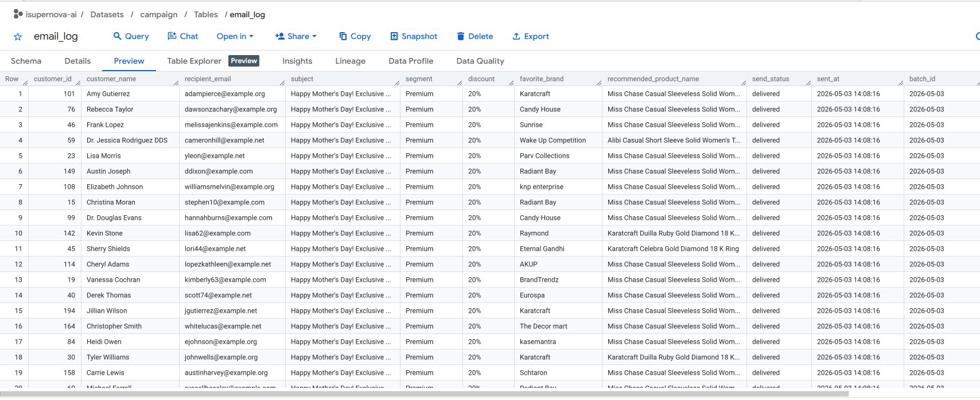Click the Query magnifier icon
This screenshot has width=980, height=400.
click(118, 36)
